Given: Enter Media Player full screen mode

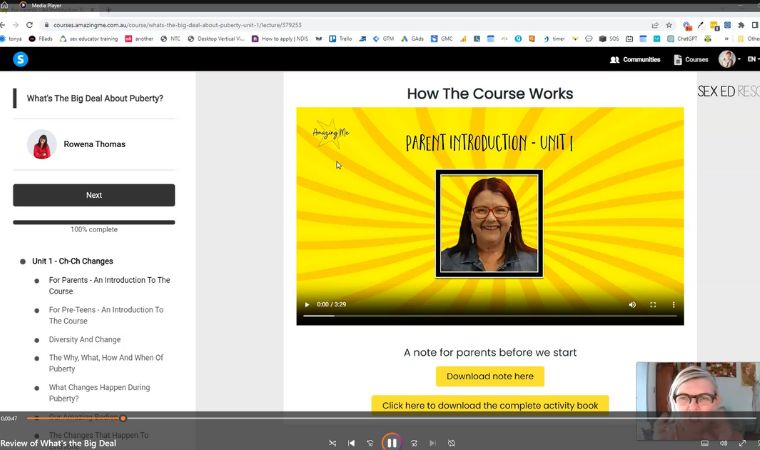Looking at the screenshot, I should [742, 443].
